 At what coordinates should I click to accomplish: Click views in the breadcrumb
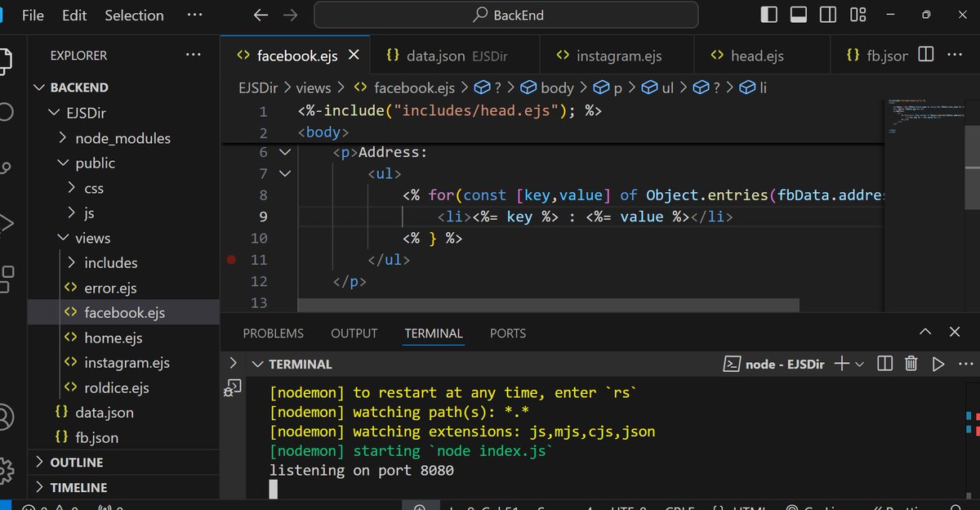pyautogui.click(x=314, y=87)
